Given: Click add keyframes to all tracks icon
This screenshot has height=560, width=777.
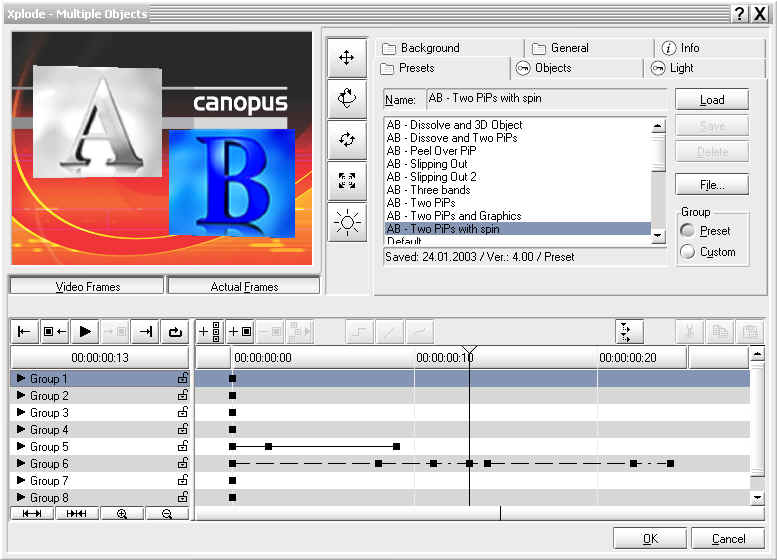Looking at the screenshot, I should (210, 332).
